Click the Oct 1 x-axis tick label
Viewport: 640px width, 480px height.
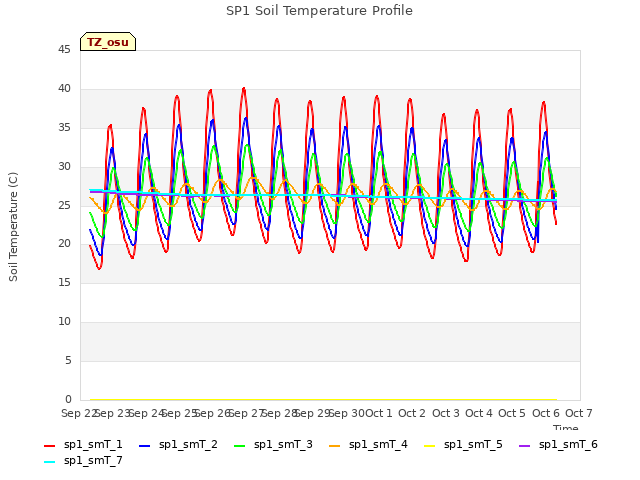[x=378, y=413]
